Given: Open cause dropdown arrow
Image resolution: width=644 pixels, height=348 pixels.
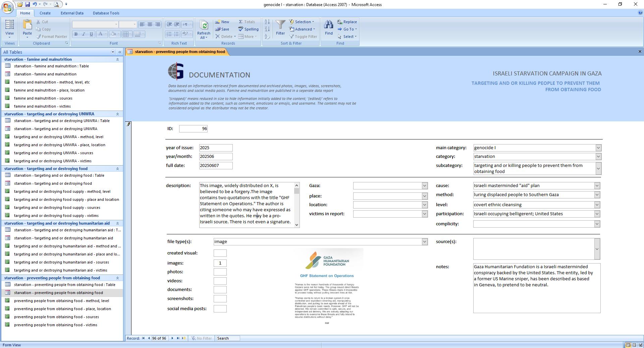Looking at the screenshot, I should (x=597, y=186).
